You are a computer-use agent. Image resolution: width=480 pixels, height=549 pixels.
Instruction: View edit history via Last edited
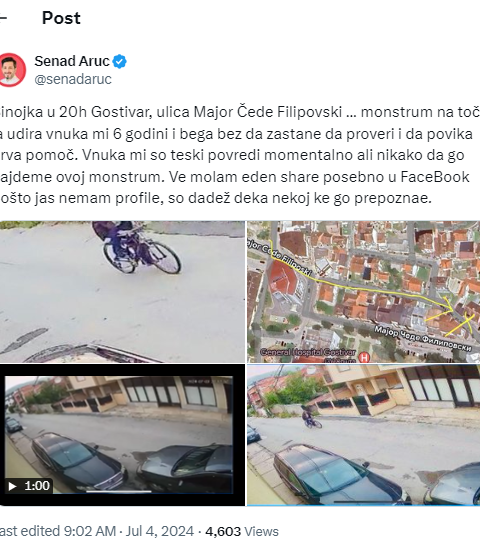(x=58, y=531)
